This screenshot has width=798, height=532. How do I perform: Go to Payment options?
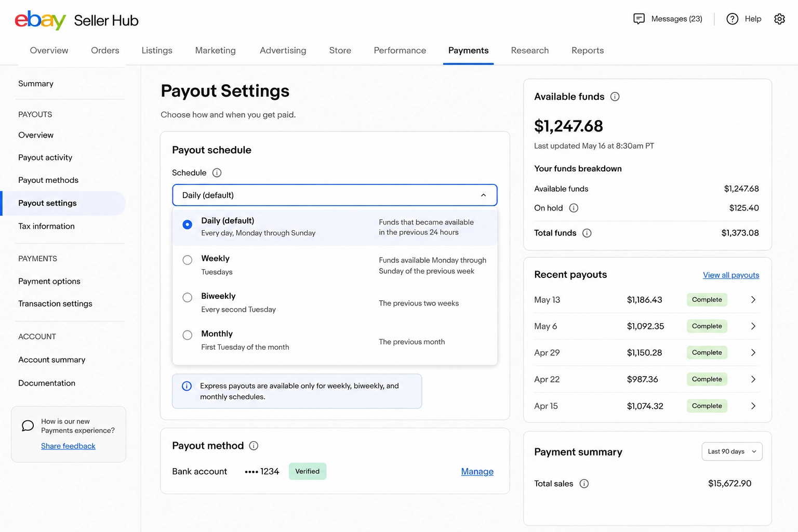49,281
